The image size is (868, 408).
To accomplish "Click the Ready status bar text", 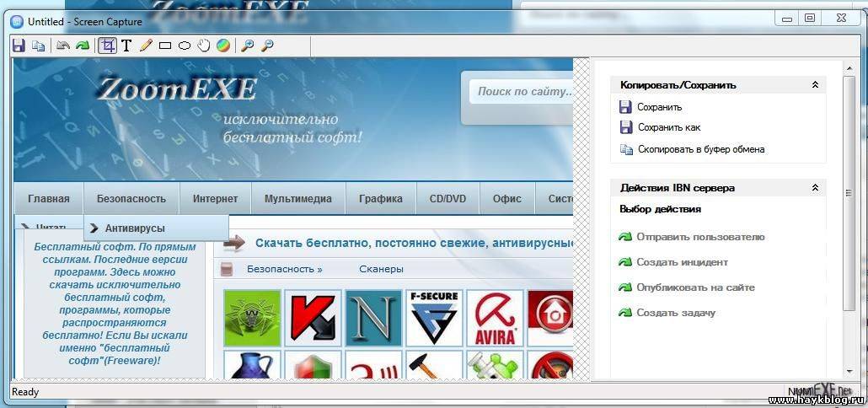I will (25, 392).
